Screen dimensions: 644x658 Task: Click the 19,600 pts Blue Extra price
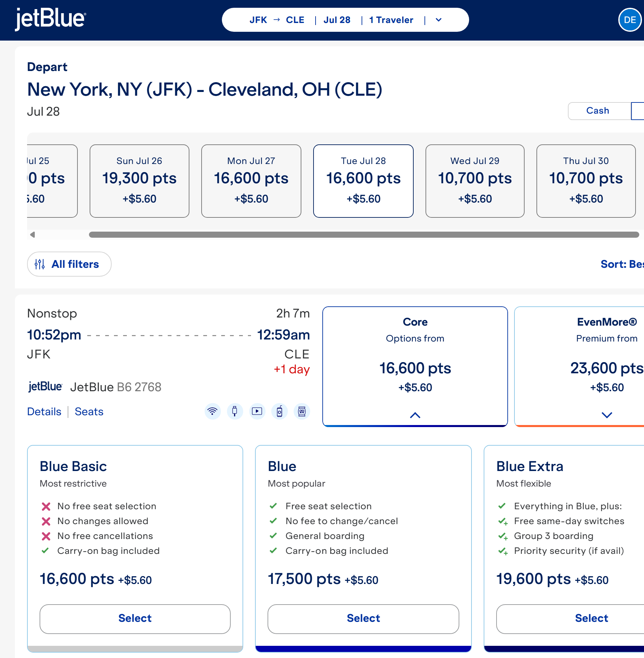coord(533,579)
